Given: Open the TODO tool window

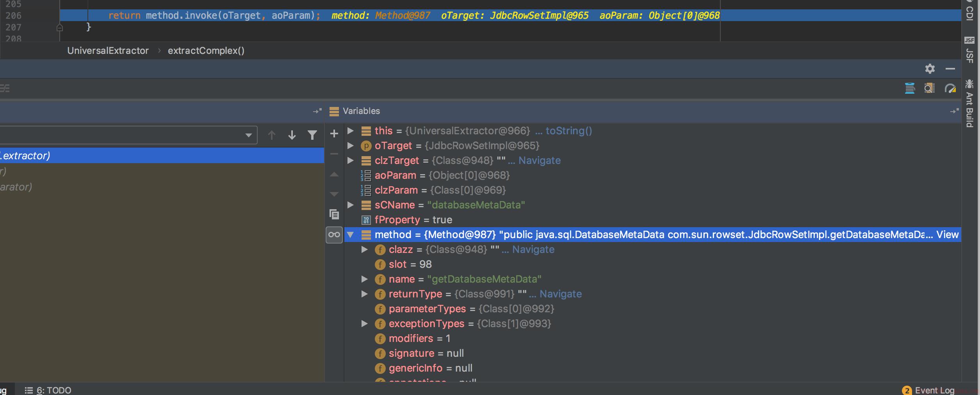Looking at the screenshot, I should [x=48, y=390].
